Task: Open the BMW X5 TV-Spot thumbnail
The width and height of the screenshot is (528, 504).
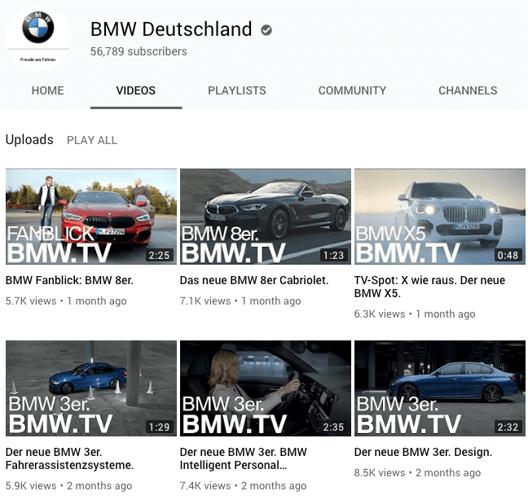Action: (x=440, y=216)
